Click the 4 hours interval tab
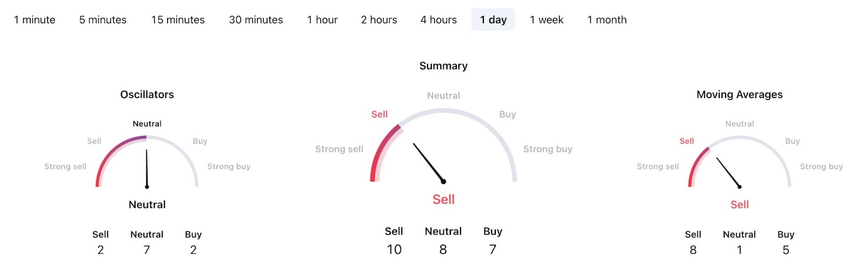Screen dimensions: 868x273 point(438,20)
